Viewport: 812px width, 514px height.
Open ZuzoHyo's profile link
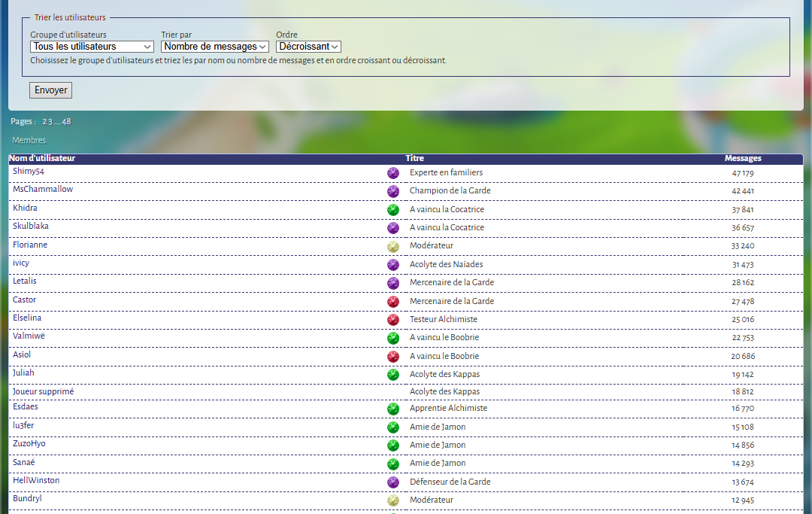point(29,443)
